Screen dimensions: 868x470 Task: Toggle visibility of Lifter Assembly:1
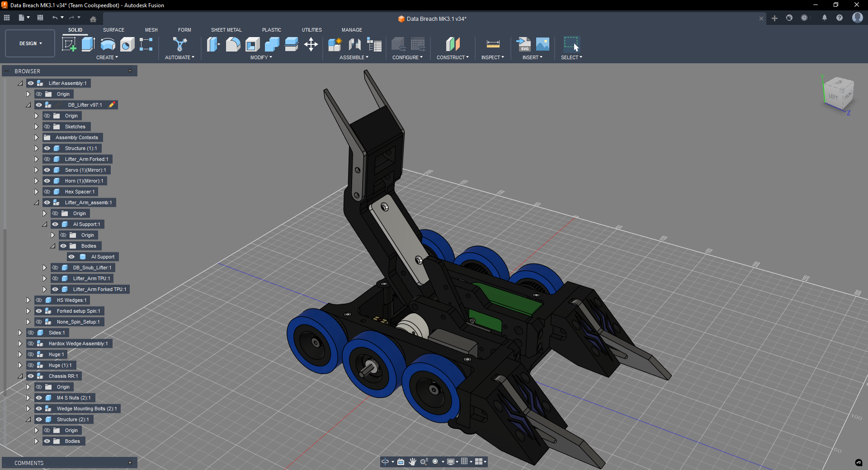(31, 83)
